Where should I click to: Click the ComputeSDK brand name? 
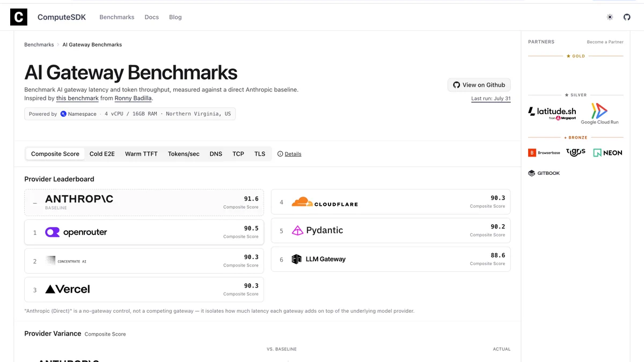click(62, 17)
